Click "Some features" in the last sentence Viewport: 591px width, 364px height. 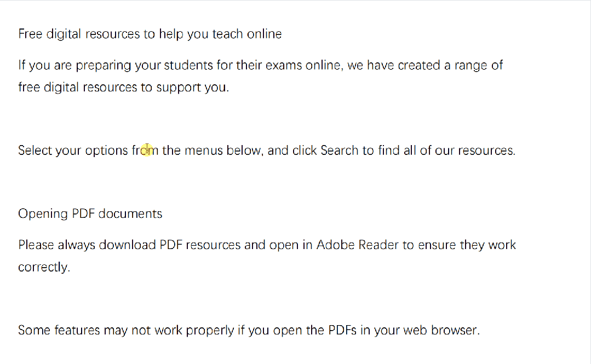[59, 331]
